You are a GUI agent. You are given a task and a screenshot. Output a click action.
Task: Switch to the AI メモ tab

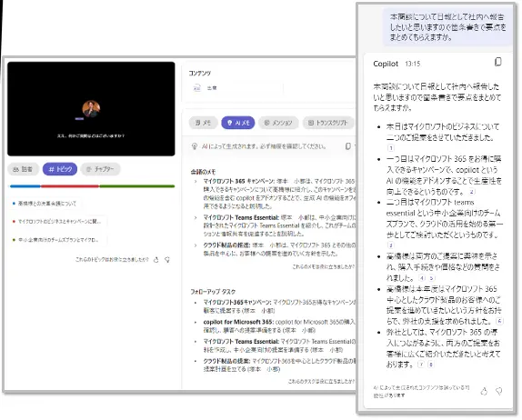[238, 123]
